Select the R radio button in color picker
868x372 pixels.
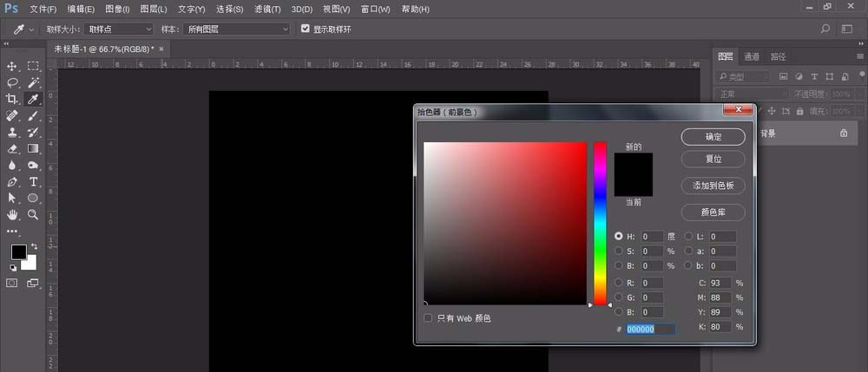(x=619, y=283)
